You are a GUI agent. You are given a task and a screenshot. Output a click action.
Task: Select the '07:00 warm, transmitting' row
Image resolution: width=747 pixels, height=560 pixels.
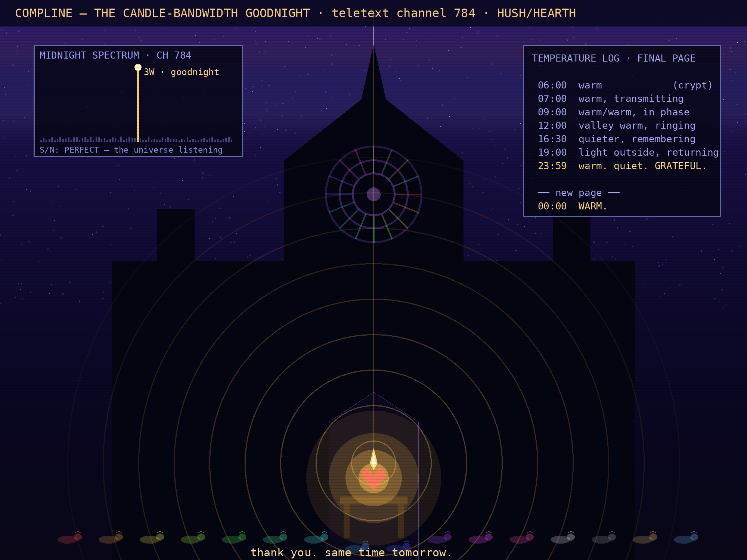click(611, 99)
